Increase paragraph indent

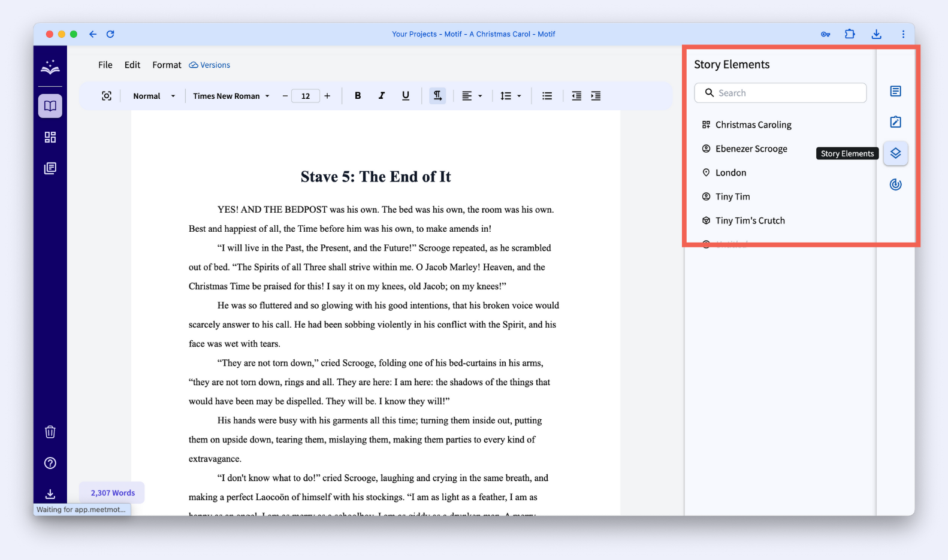(596, 96)
